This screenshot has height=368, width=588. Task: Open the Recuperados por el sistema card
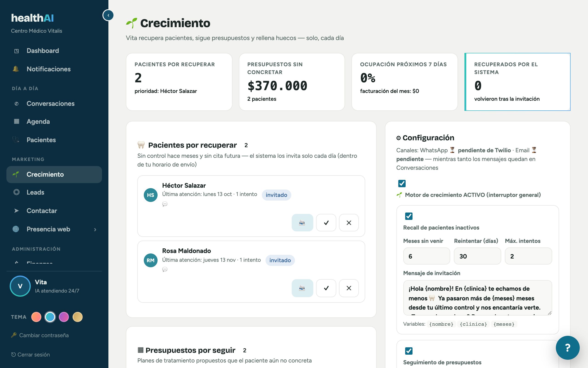click(x=517, y=82)
